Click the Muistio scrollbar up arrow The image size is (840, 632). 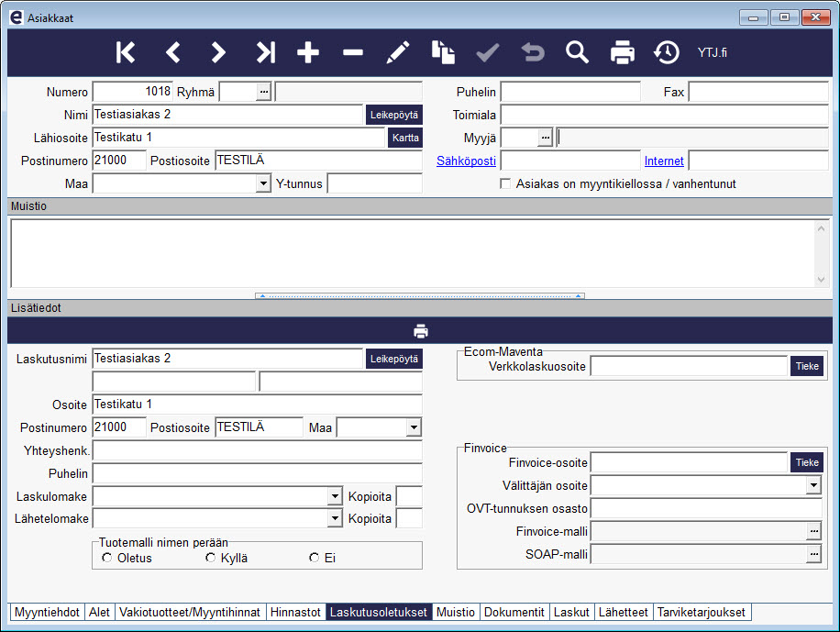821,228
